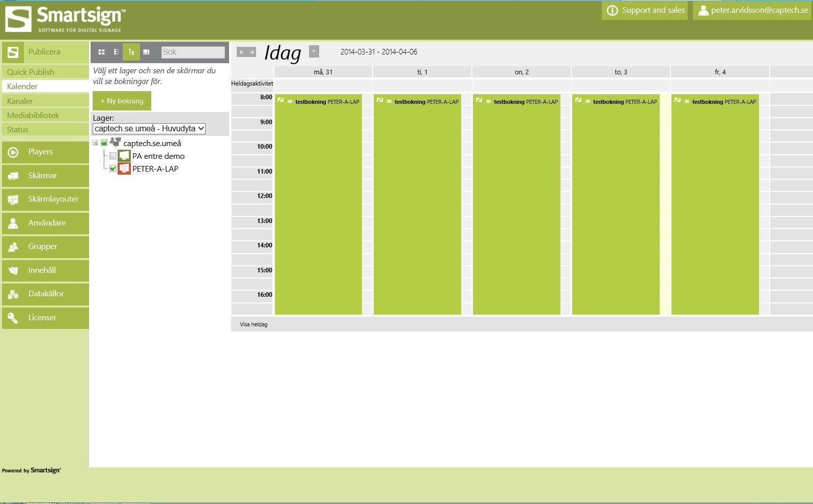The width and height of the screenshot is (813, 504).
Task: Open the Skärmar section
Action: [x=45, y=176]
